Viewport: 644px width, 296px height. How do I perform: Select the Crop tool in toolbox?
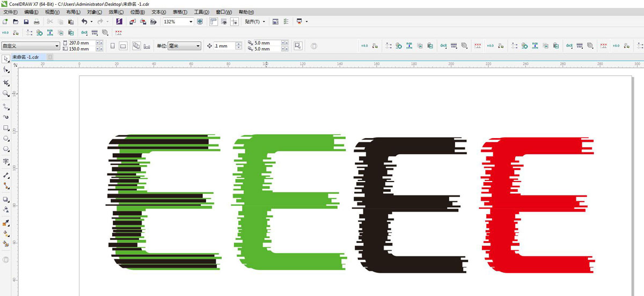coord(6,82)
